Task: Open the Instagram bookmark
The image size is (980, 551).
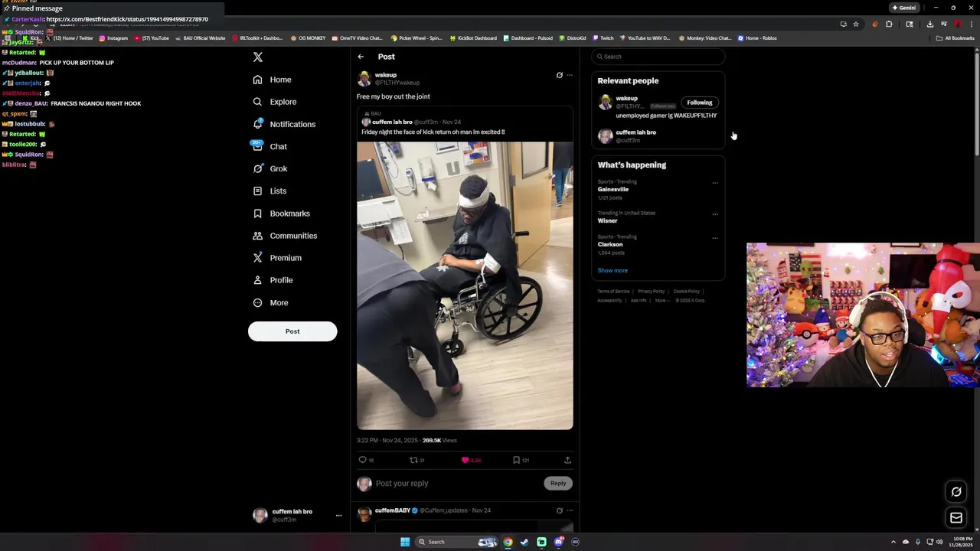Action: [x=113, y=38]
